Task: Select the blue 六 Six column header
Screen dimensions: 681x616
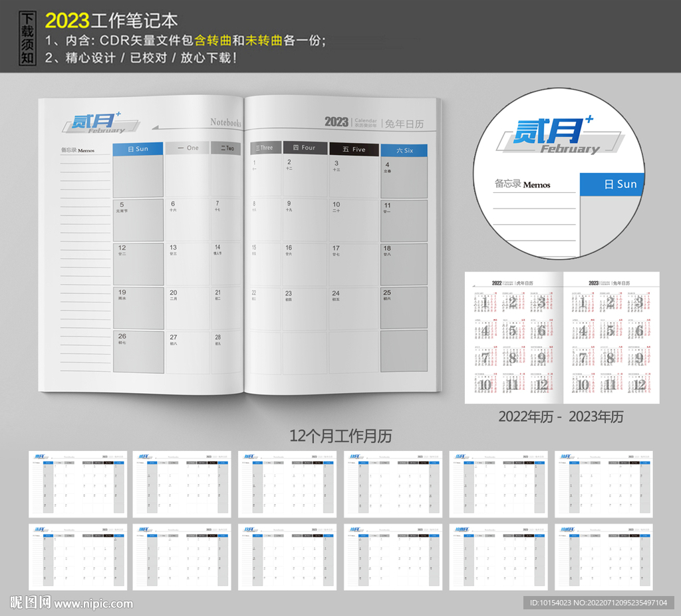Action: [x=404, y=150]
